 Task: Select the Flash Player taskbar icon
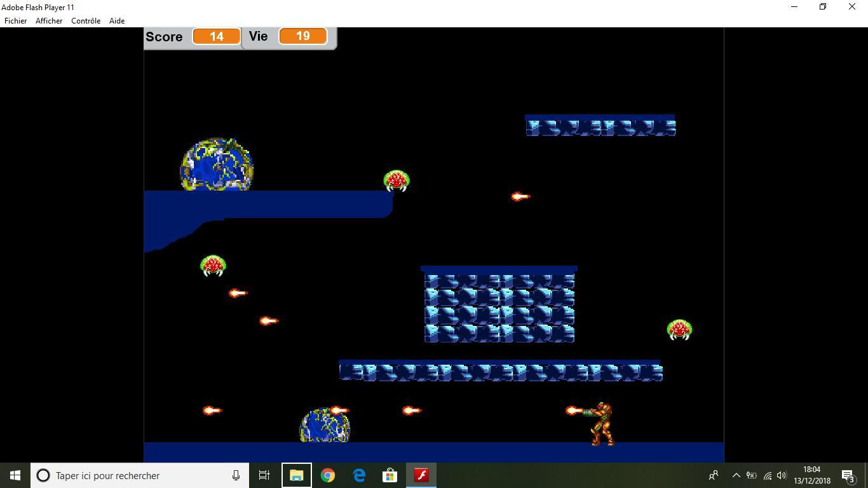click(421, 475)
